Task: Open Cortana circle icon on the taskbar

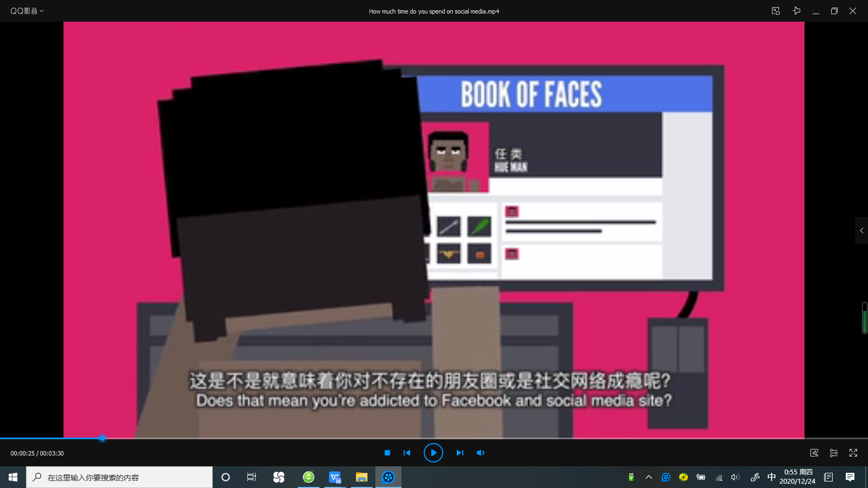Action: tap(226, 477)
